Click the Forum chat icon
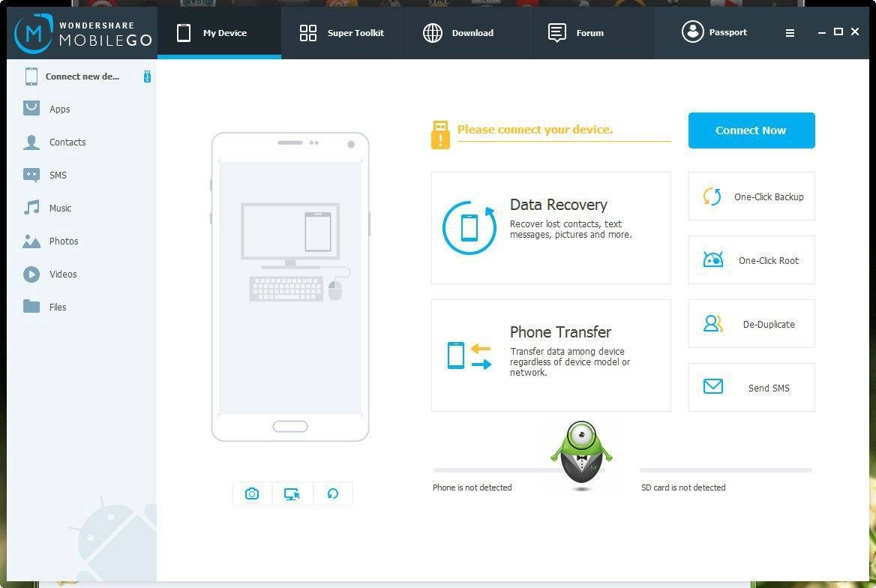Image resolution: width=876 pixels, height=588 pixels. point(557,33)
